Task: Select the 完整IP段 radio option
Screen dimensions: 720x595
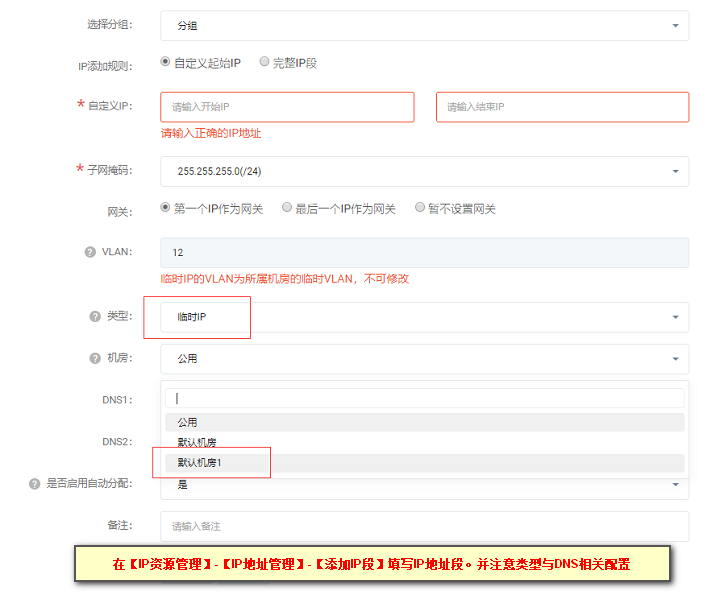Action: pyautogui.click(x=264, y=62)
